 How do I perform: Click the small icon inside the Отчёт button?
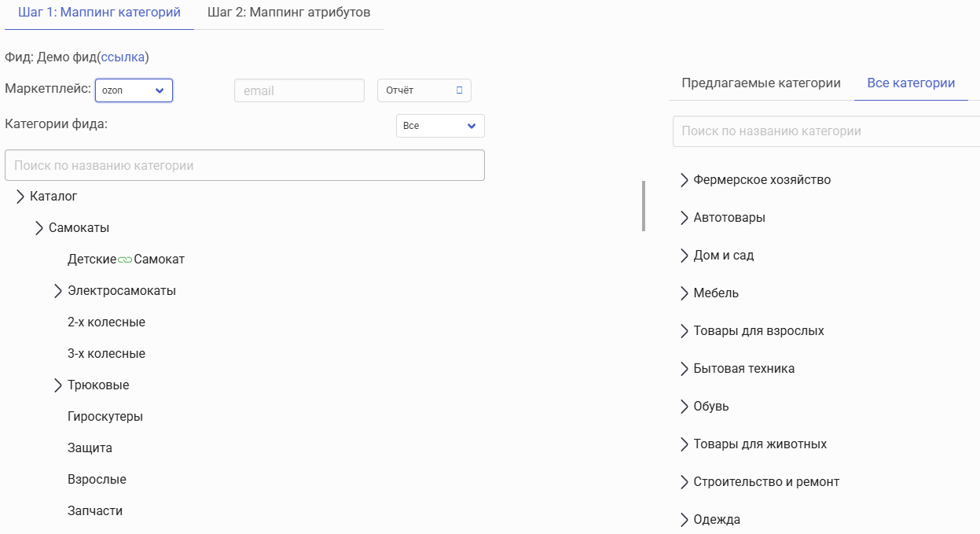click(x=460, y=90)
